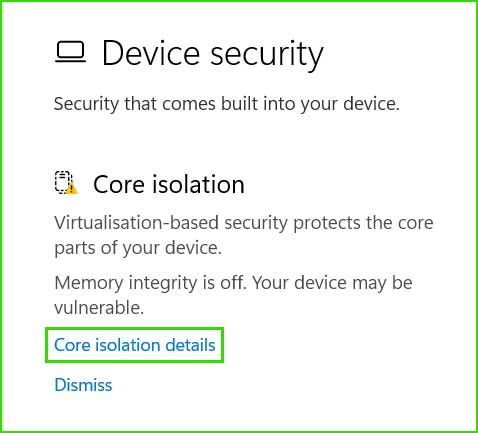Click the Core isolation section heading

[x=169, y=184]
